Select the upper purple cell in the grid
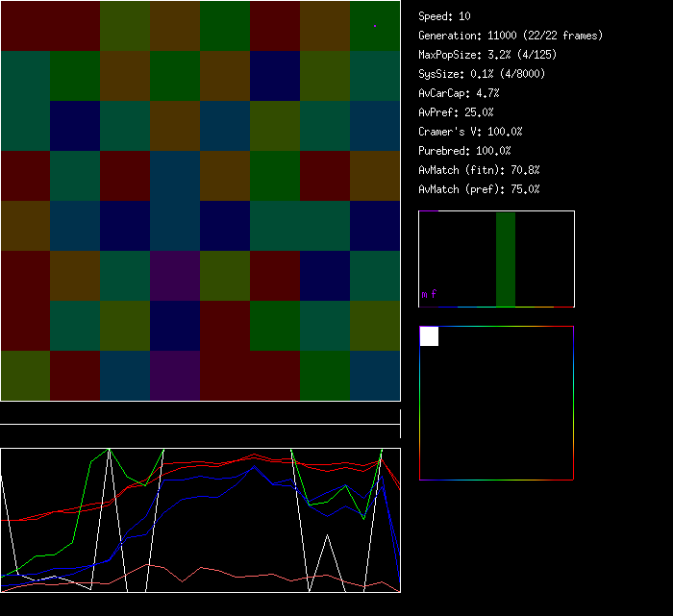Viewport: 673px width, 616px height. pyautogui.click(x=175, y=276)
